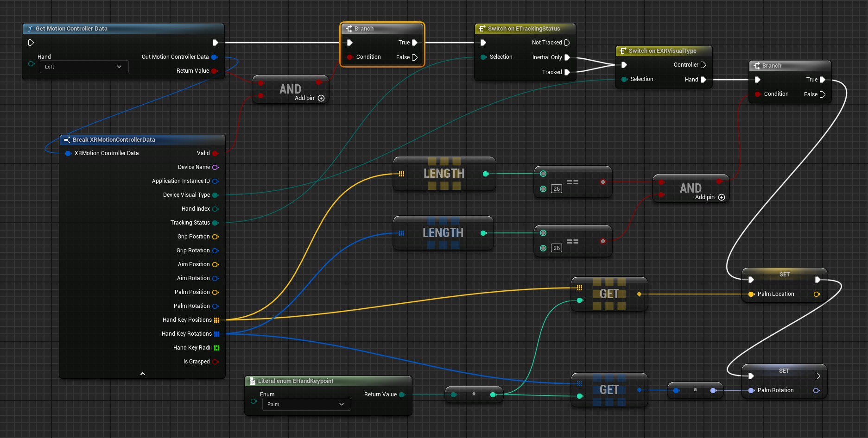Click the Controller exec pin on Switch on EXRVisualType
The width and height of the screenshot is (868, 438).
[x=704, y=65]
